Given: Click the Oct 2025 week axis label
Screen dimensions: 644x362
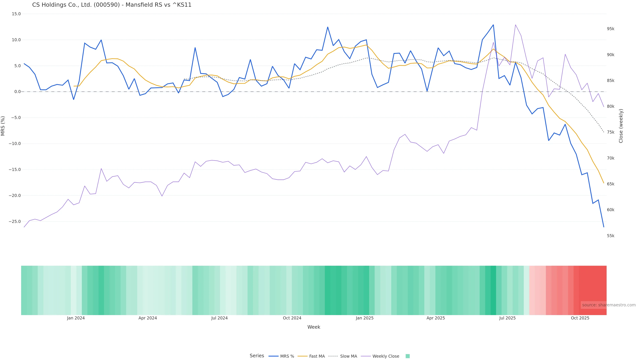Looking at the screenshot, I should [580, 318].
